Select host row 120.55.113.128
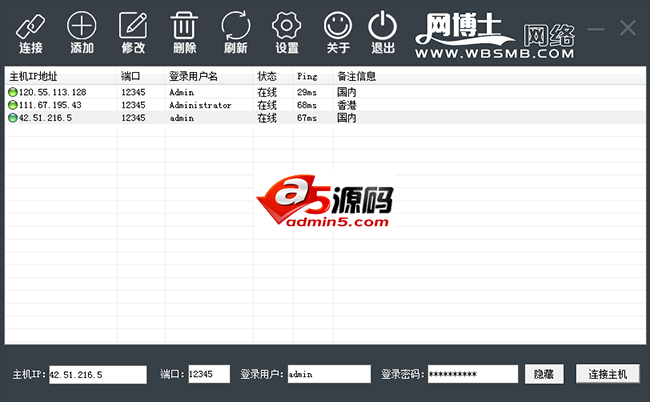This screenshot has width=650, height=402. (325, 92)
